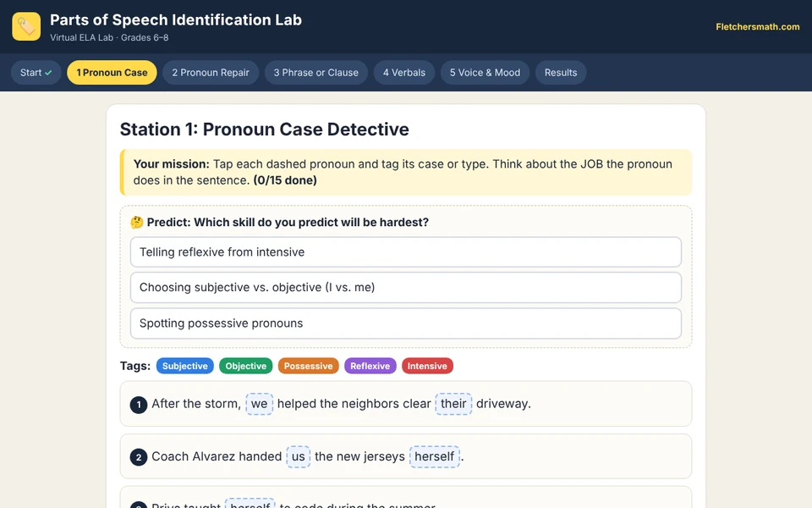Tap the dashed pronoun 'us' in sentence 2
Image resolution: width=812 pixels, height=508 pixels.
pyautogui.click(x=299, y=456)
